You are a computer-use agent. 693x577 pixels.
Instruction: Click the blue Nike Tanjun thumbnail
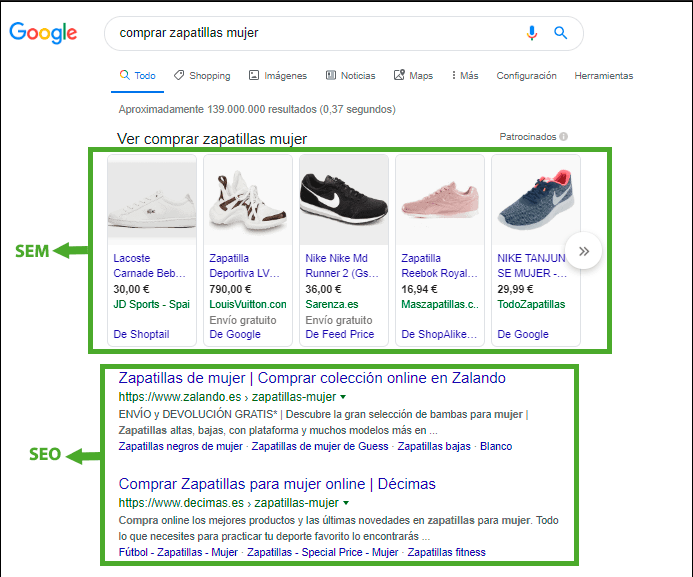(536, 200)
